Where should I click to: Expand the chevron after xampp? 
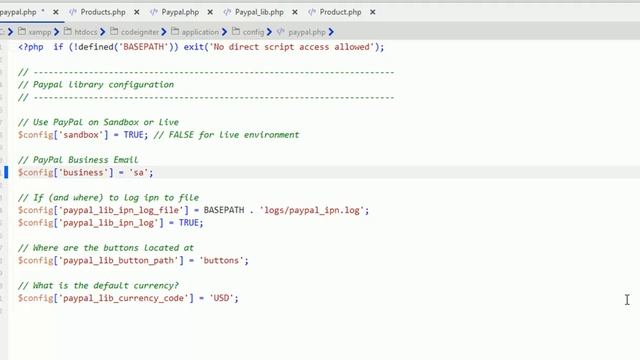[x=56, y=32]
